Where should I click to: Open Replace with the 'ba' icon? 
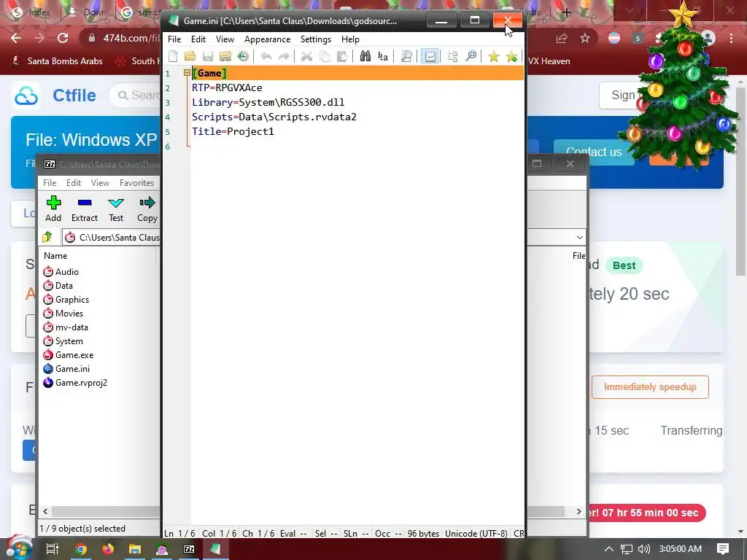[x=382, y=57]
